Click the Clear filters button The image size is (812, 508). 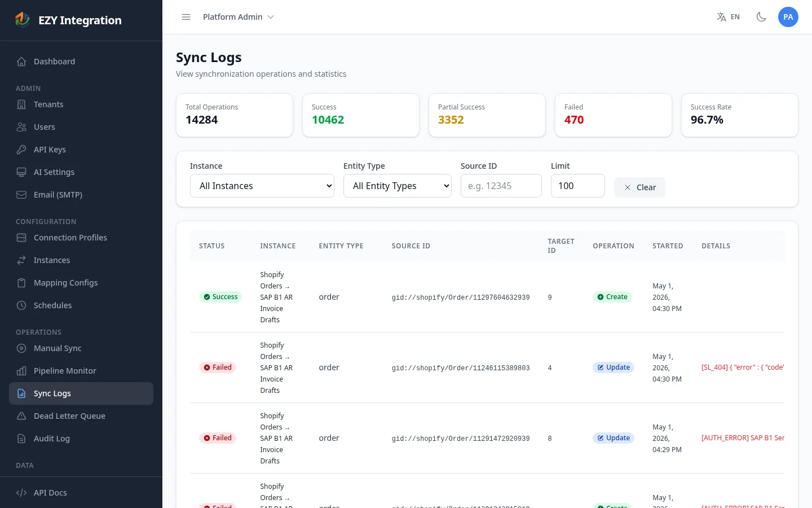click(x=639, y=187)
